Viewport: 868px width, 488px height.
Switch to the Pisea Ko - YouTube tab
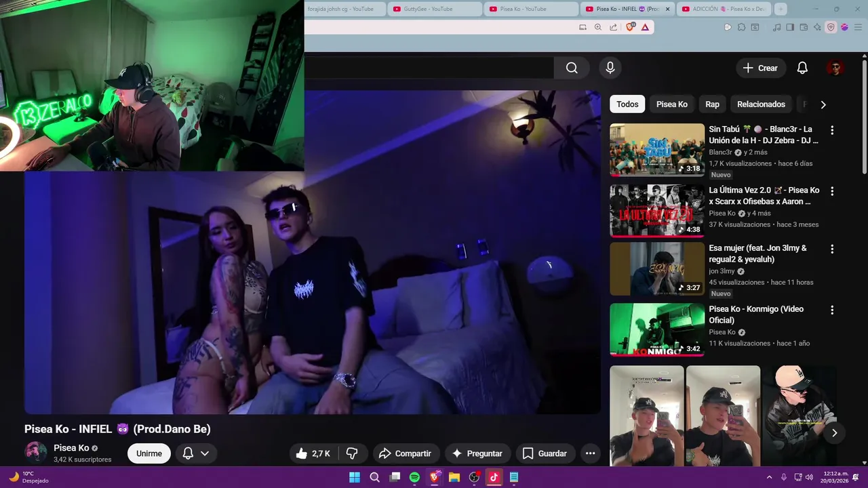[531, 9]
